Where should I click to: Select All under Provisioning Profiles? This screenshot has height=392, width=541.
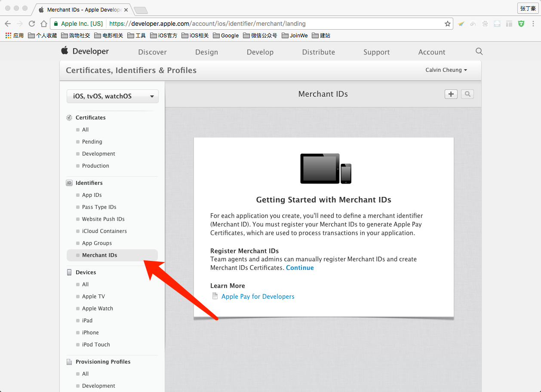coord(85,374)
